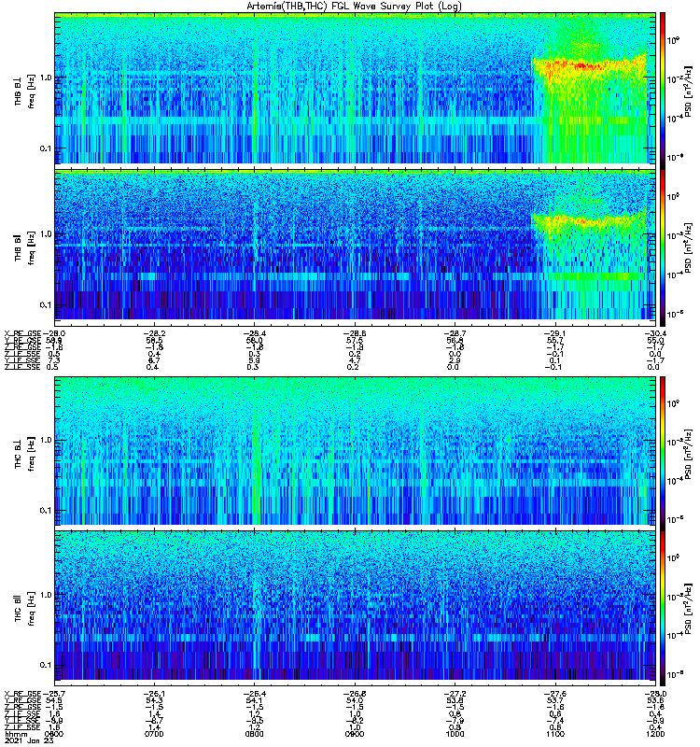Click the '1200' time tick label

click(x=655, y=734)
